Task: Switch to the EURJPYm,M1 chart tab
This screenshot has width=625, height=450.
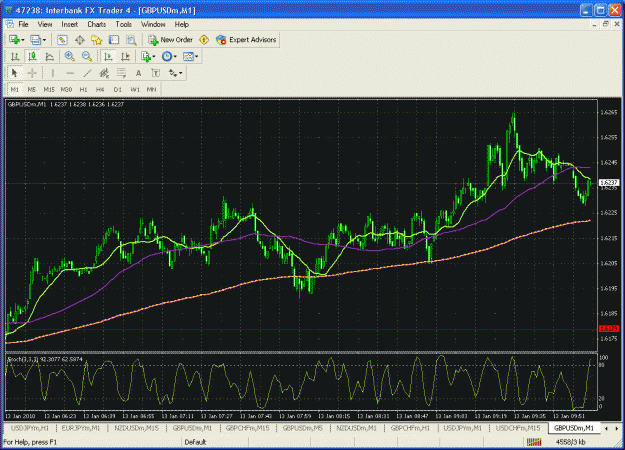Action: (x=81, y=428)
